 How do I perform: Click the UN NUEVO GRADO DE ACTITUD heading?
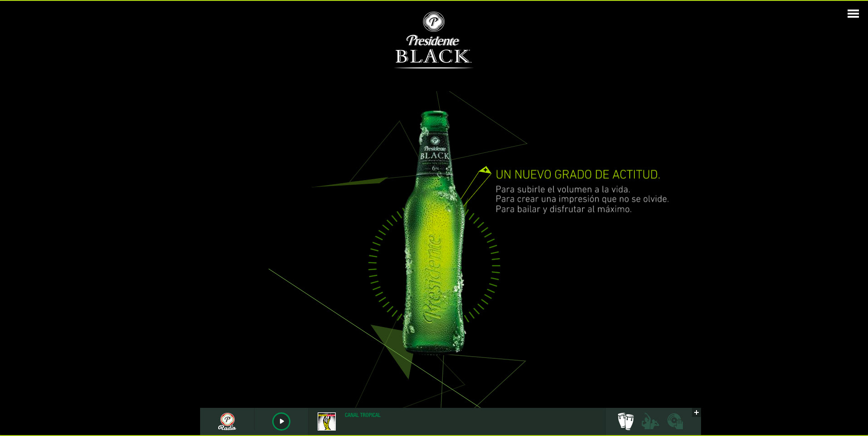click(578, 175)
